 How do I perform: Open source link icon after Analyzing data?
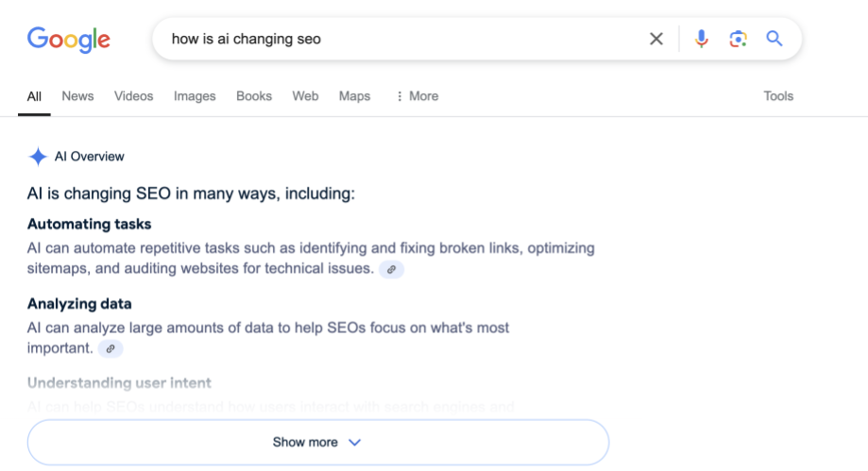(111, 349)
